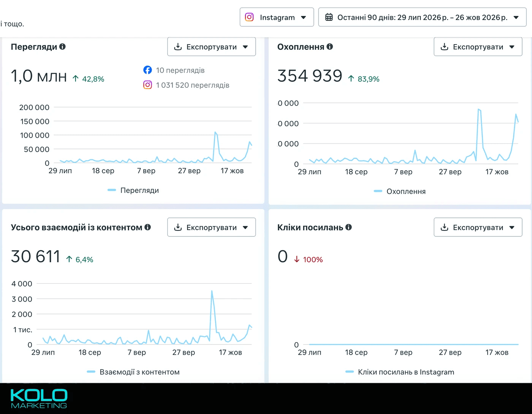Click the Facebook icon beside 10 переглядів
532x414 pixels.
coord(147,70)
